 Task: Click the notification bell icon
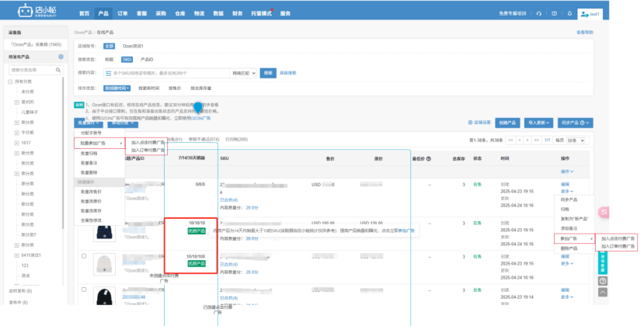tap(569, 13)
